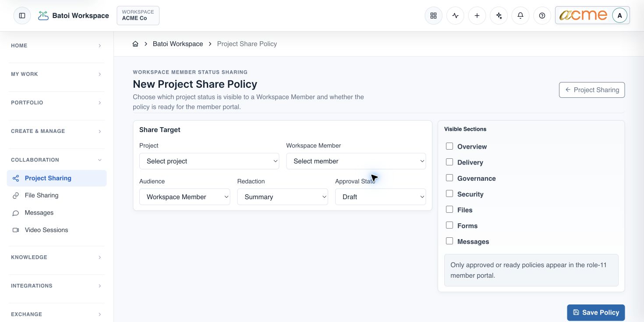Enable the Delivery section checkbox

[x=449, y=162]
